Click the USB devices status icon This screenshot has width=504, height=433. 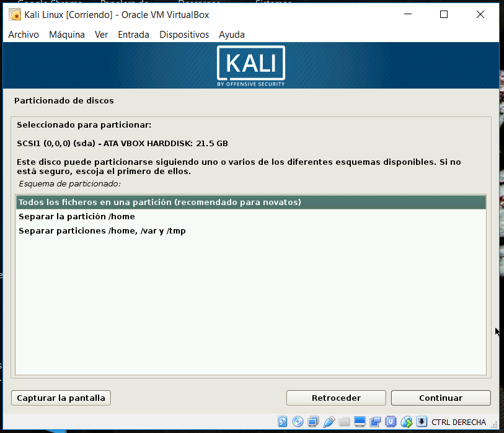click(329, 422)
